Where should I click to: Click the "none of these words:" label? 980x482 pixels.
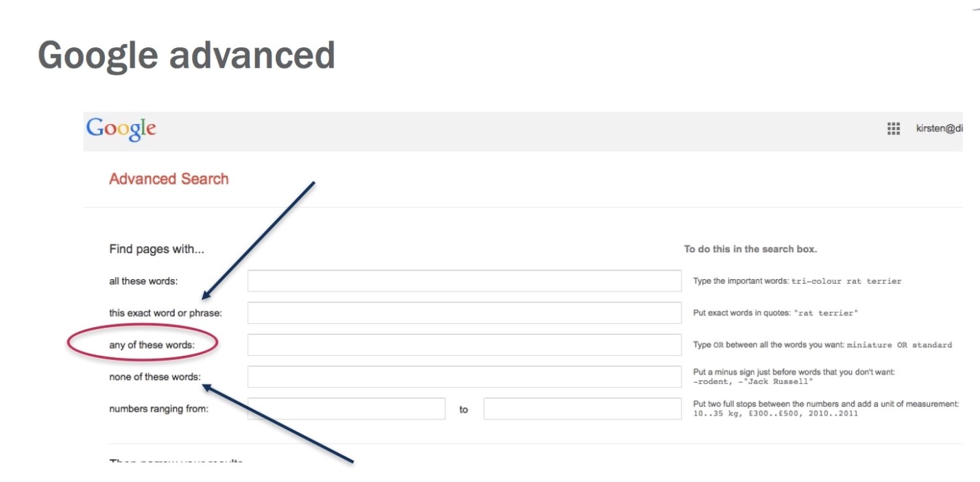[155, 377]
